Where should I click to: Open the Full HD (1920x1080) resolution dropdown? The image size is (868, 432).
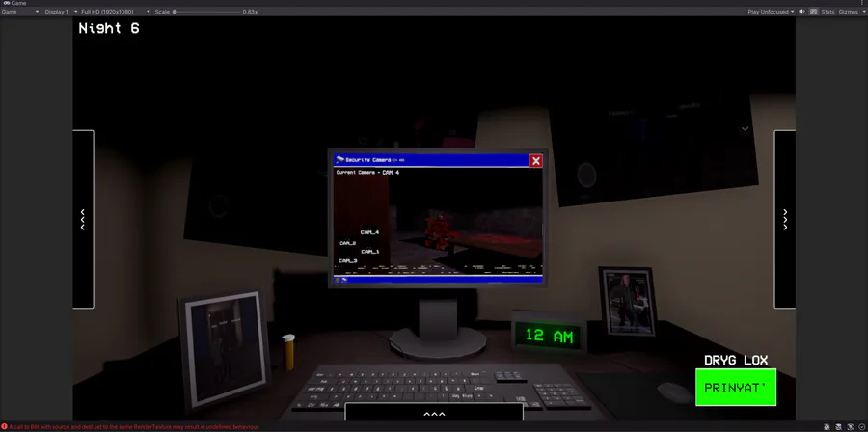pyautogui.click(x=115, y=12)
